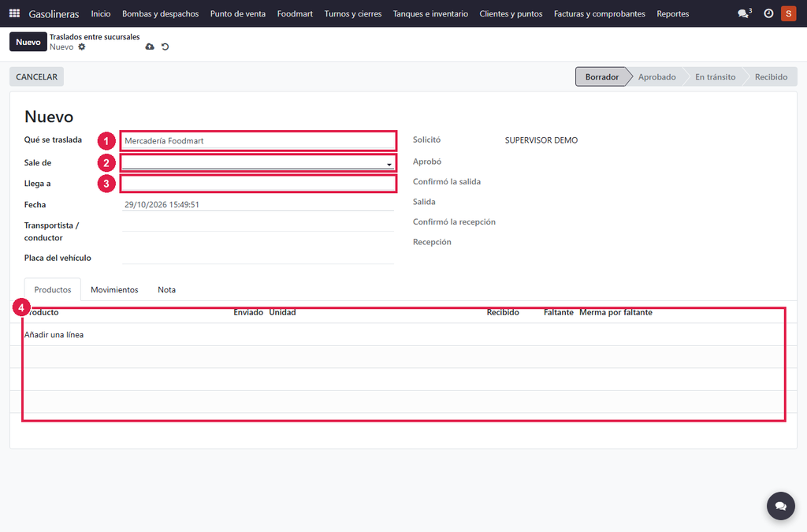The height and width of the screenshot is (532, 807).
Task: Open the floating live chat bubble
Action: click(x=781, y=506)
